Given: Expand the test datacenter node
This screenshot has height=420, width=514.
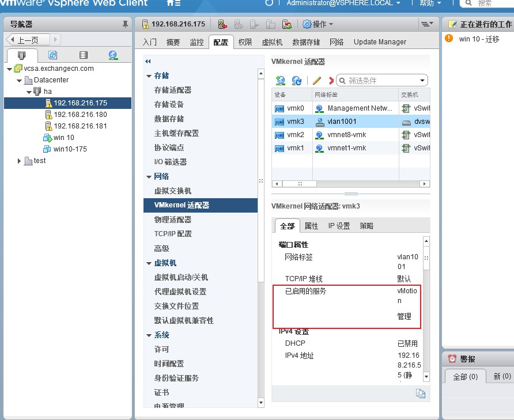Looking at the screenshot, I should click(x=19, y=161).
